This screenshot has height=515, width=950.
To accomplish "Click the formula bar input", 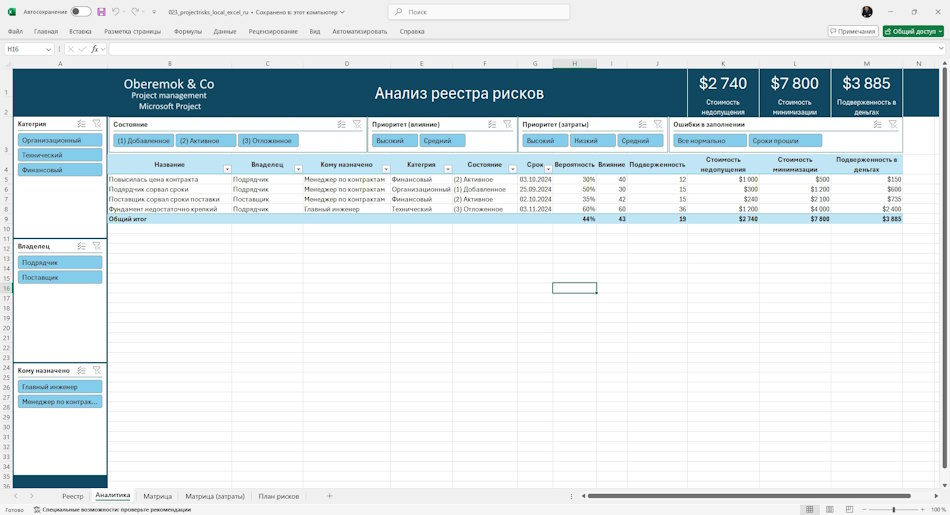I will [522, 49].
